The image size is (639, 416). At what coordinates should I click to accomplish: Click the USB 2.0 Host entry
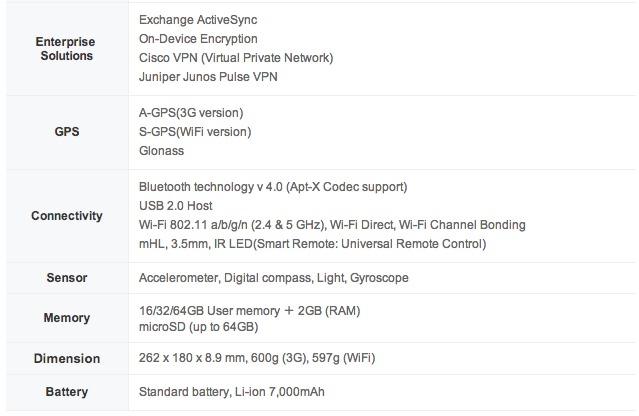[x=176, y=206]
